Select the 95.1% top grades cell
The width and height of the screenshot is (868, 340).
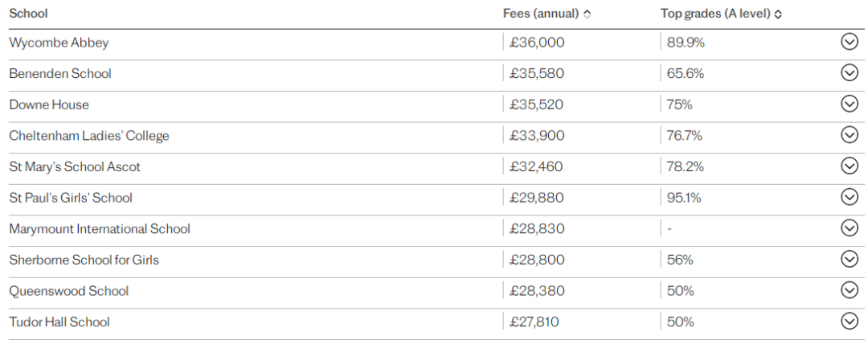[684, 198]
